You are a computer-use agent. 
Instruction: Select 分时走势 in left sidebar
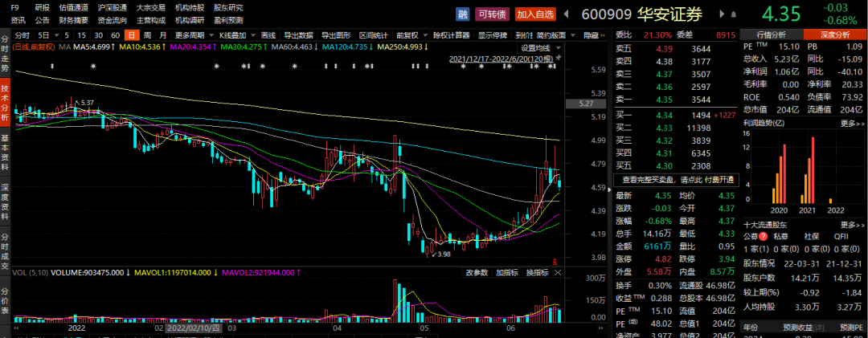[5, 55]
